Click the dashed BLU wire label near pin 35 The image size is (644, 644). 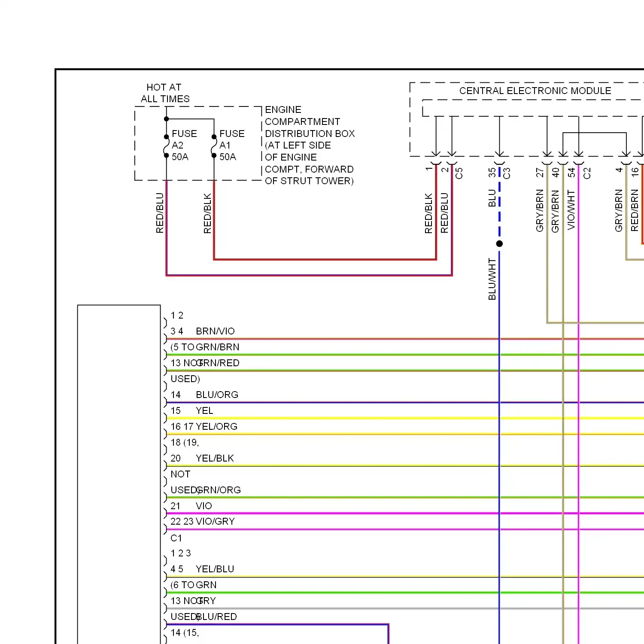click(x=492, y=198)
